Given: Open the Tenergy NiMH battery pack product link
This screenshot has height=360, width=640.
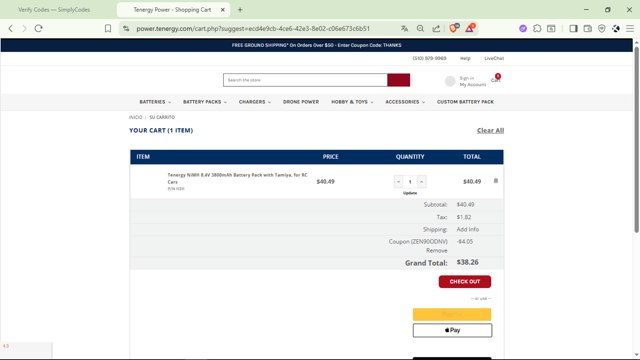Looking at the screenshot, I should click(x=237, y=178).
